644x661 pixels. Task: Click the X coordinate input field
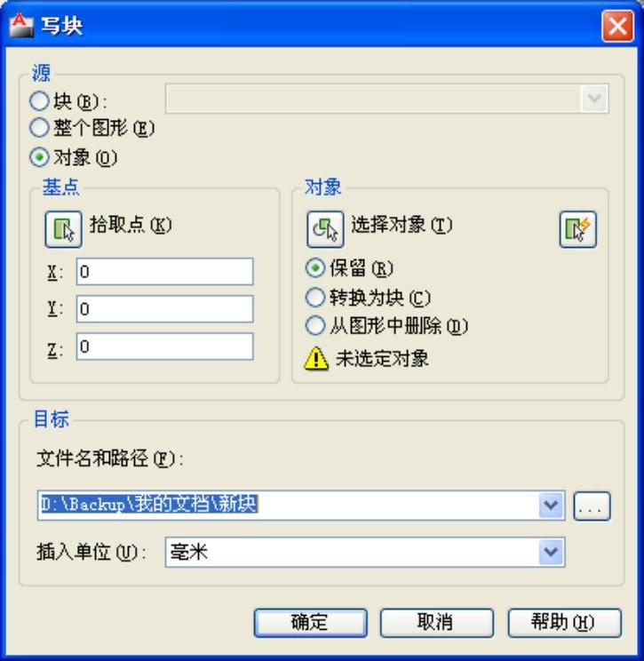165,272
